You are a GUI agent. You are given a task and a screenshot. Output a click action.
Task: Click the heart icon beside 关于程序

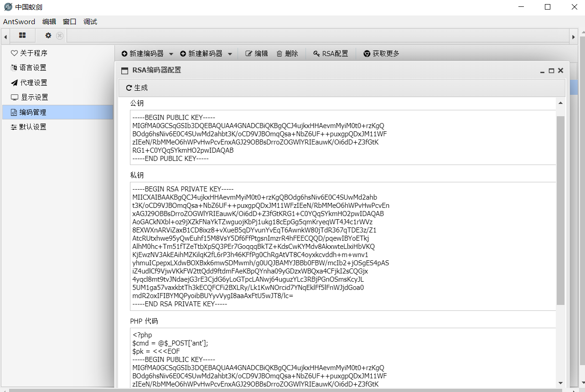point(14,53)
